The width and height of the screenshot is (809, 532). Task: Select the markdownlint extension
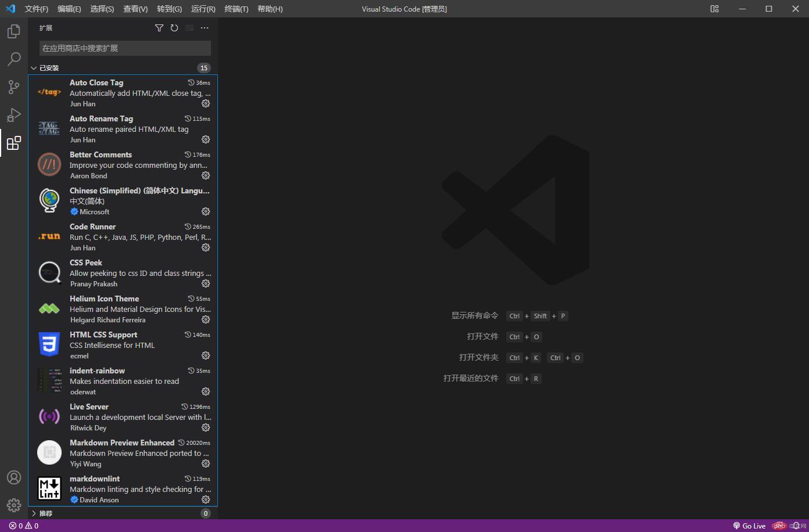(x=123, y=489)
